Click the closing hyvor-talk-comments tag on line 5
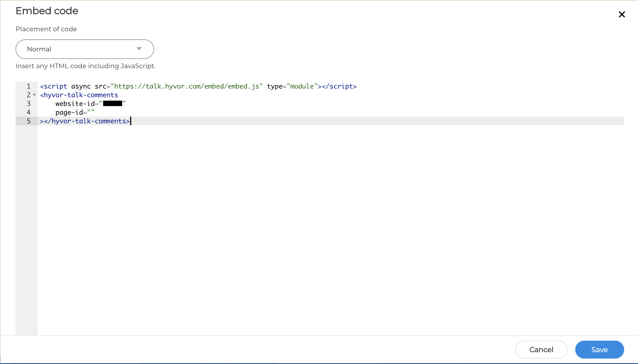The width and height of the screenshot is (638, 364). click(x=84, y=121)
